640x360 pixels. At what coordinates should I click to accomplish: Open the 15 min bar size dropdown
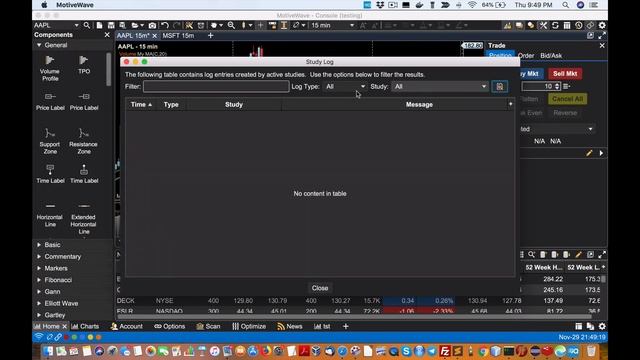pos(333,25)
